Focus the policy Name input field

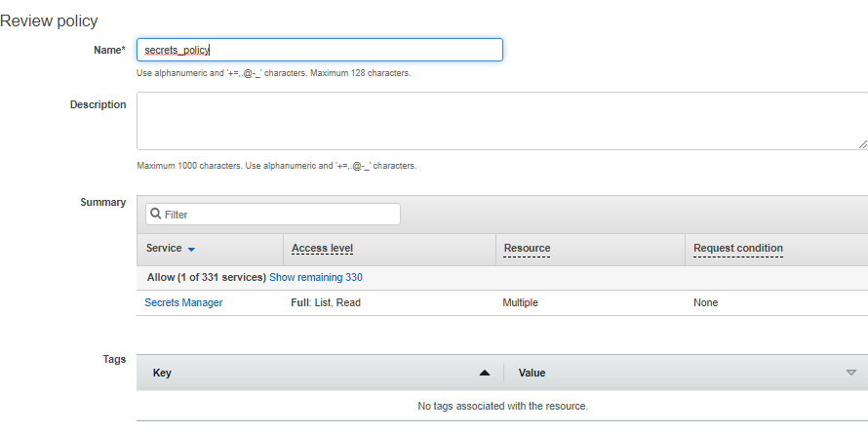[x=320, y=50]
